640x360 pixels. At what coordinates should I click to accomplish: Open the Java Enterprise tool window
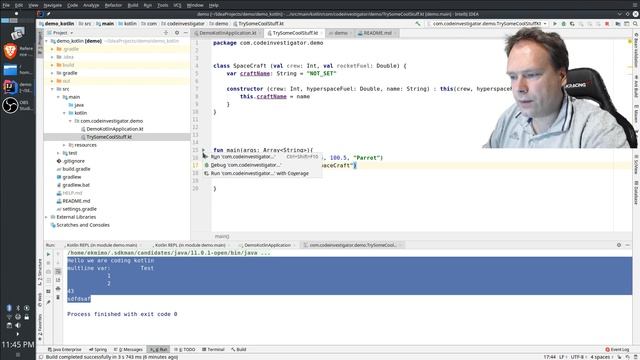[65, 350]
